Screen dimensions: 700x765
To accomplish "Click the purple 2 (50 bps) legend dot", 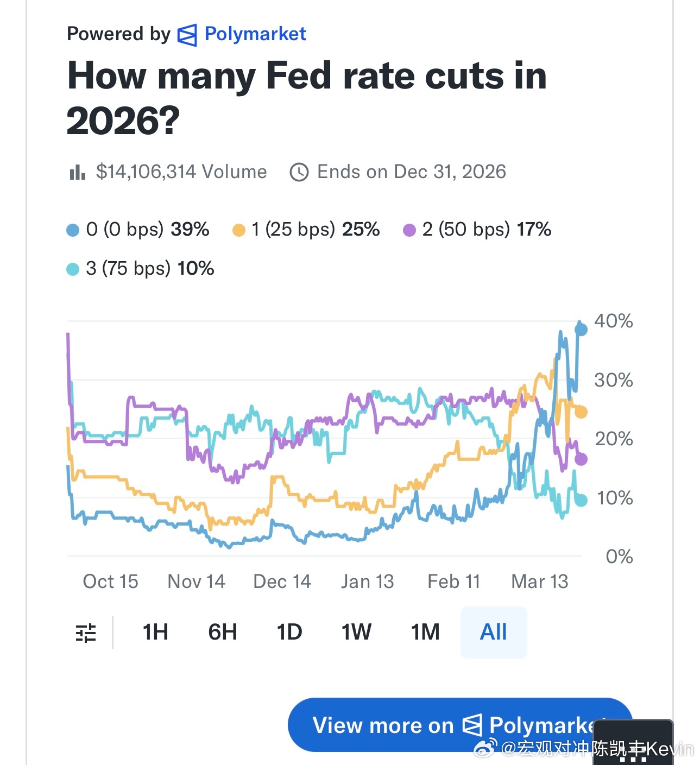I will click(x=409, y=230).
